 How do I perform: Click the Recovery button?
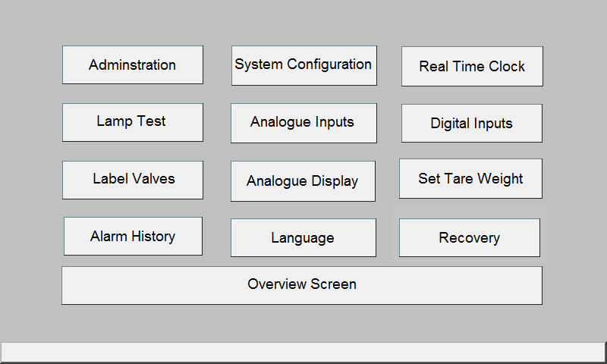[x=470, y=237]
